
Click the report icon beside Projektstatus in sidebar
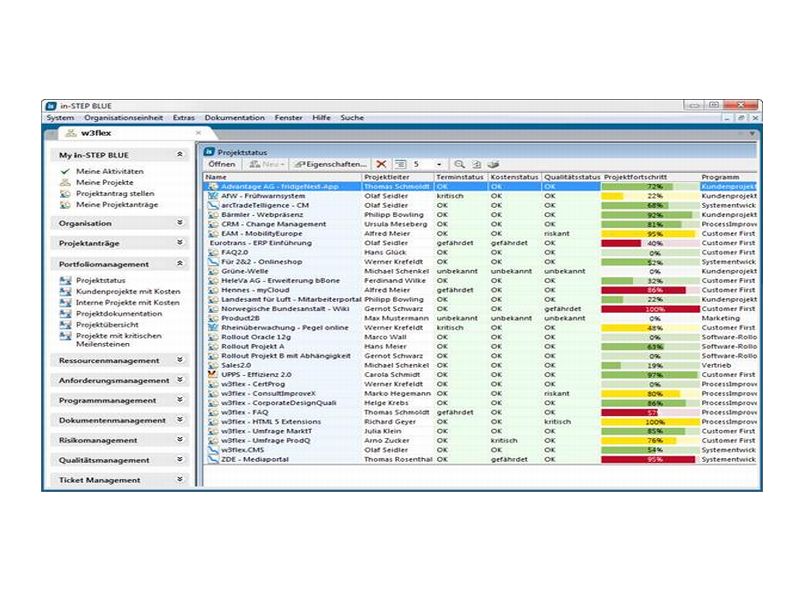pos(65,280)
